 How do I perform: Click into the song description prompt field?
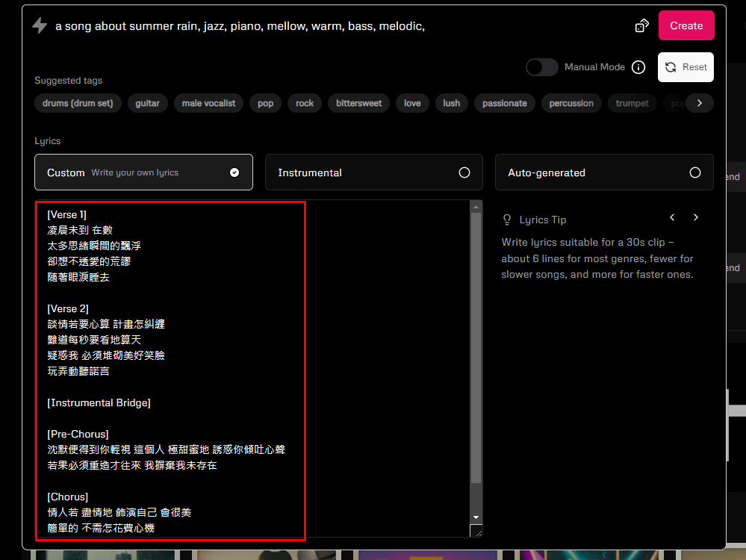point(336,26)
